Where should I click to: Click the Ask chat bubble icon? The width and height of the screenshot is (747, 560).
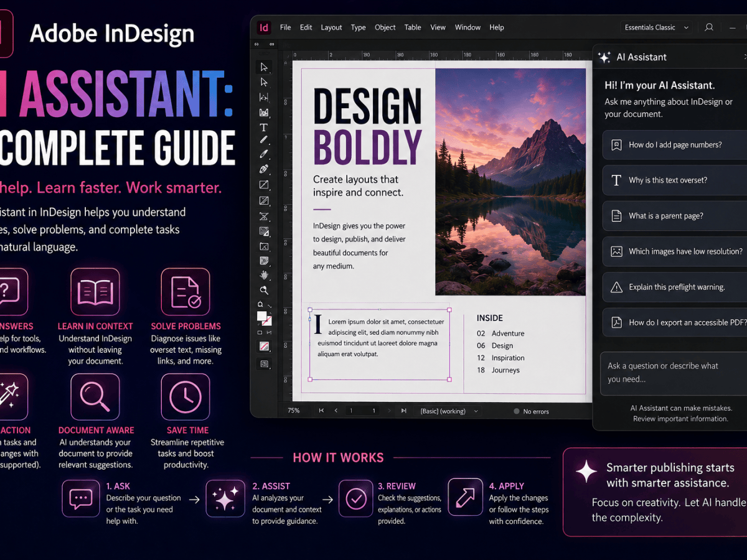click(81, 498)
